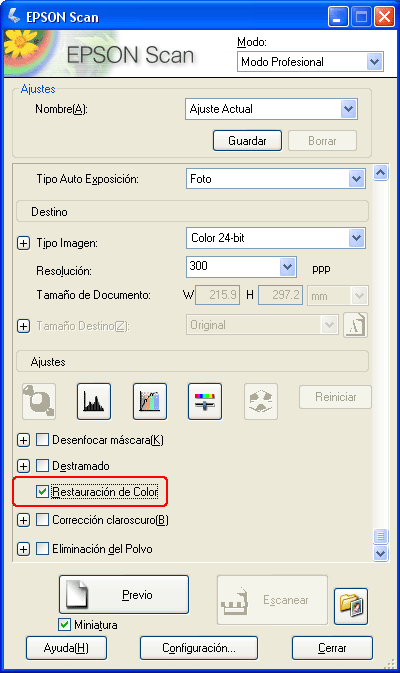Screen dimensions: 400x673
Task: Click the scrollbar down arrow
Action: click(381, 553)
